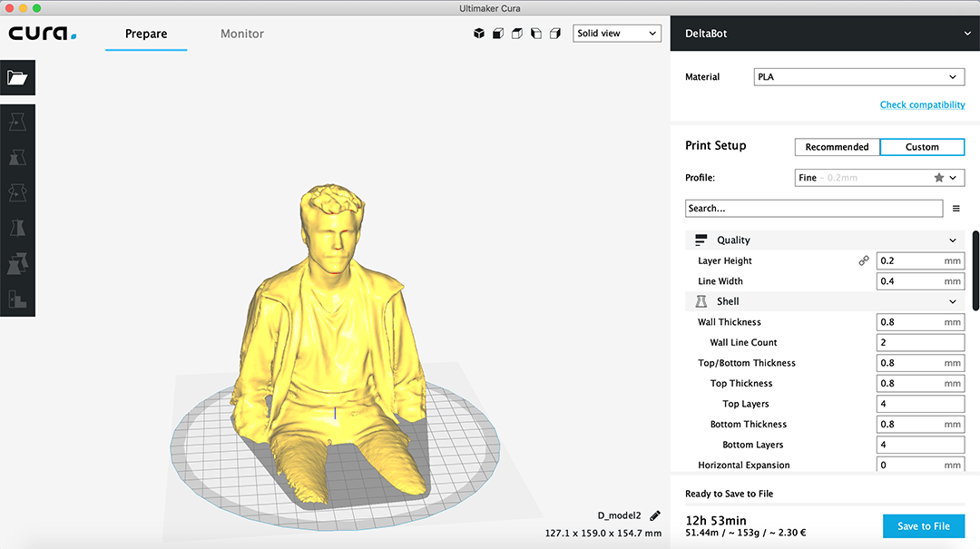Open the PLA material dropdown
980x549 pixels.
[859, 77]
